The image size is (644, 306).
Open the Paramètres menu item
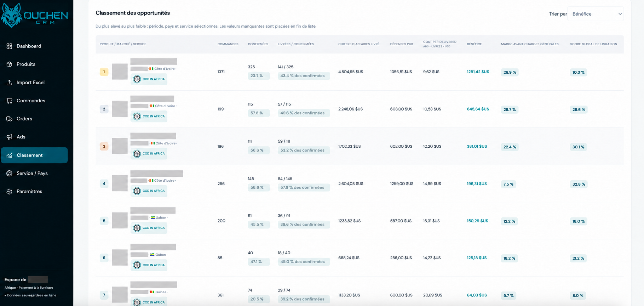coord(34,191)
